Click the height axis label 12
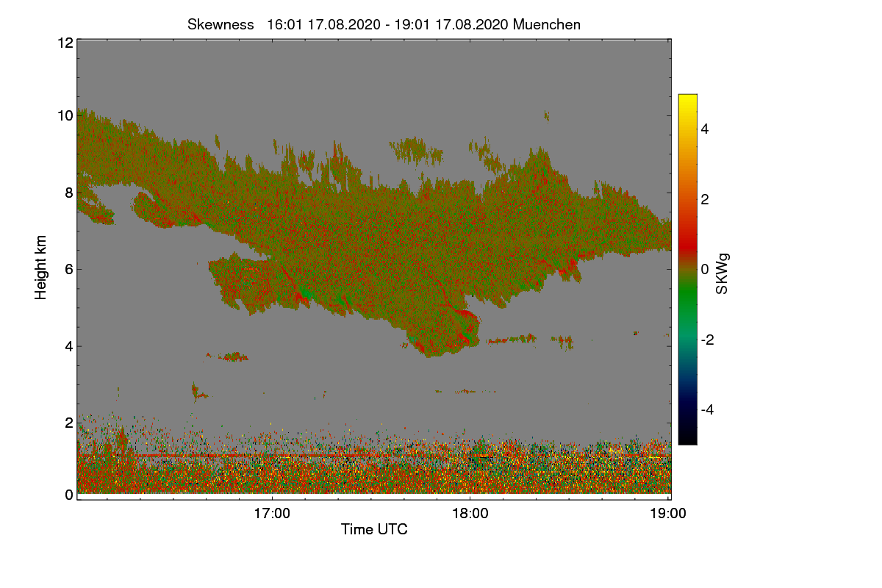The image size is (882, 588). (x=65, y=43)
